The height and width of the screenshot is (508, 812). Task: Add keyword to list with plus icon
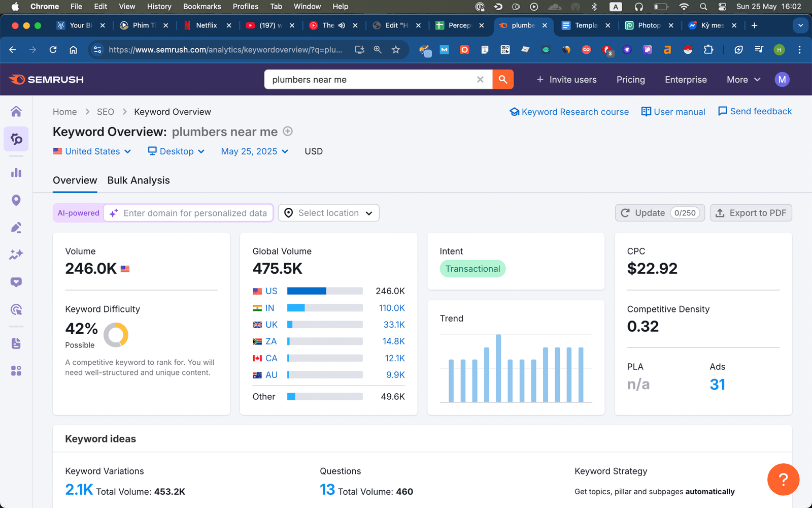coord(288,131)
